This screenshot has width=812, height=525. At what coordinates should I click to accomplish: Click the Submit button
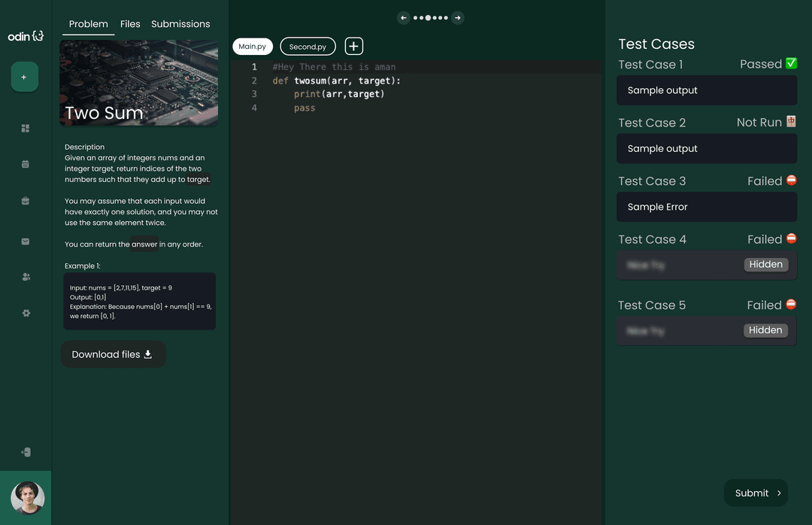click(756, 493)
